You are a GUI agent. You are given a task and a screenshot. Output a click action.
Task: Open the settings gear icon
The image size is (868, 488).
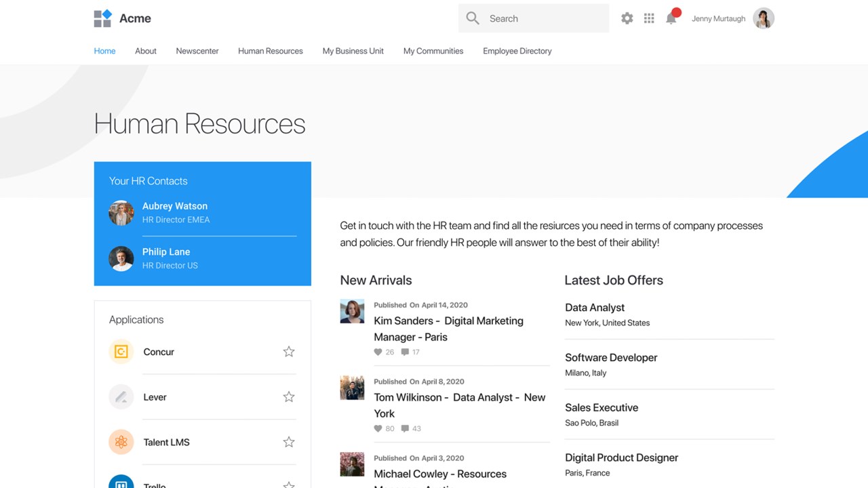tap(627, 18)
